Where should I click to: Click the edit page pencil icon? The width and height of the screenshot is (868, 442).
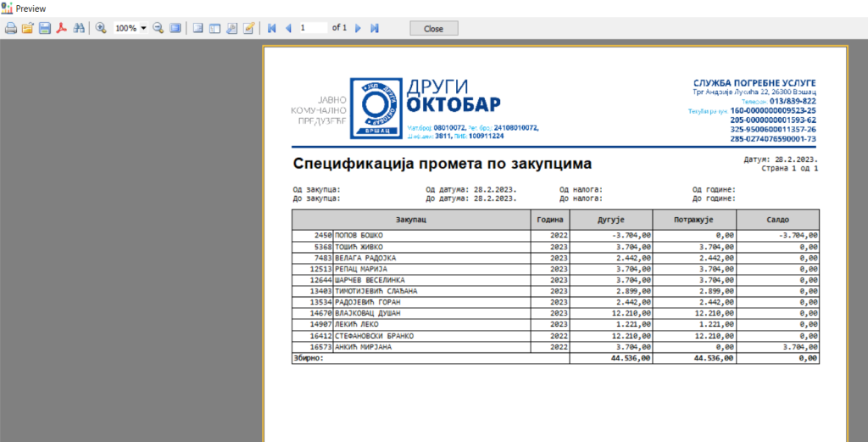pyautogui.click(x=248, y=28)
